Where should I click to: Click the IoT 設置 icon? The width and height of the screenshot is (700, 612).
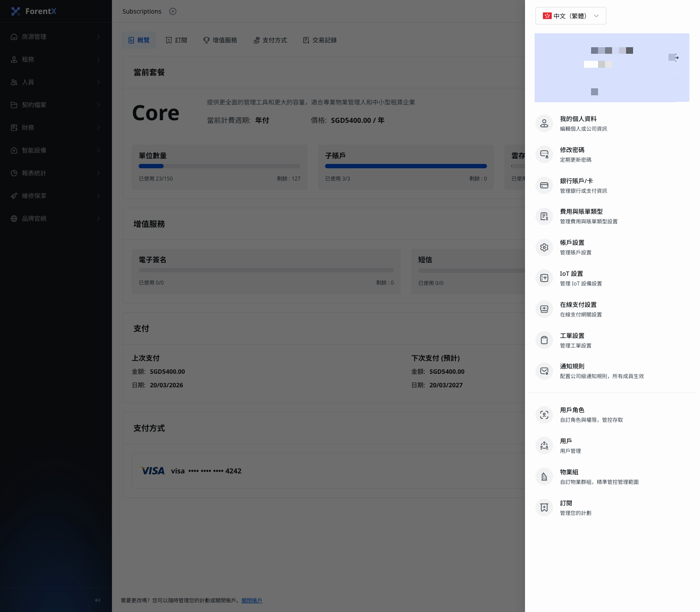click(544, 278)
